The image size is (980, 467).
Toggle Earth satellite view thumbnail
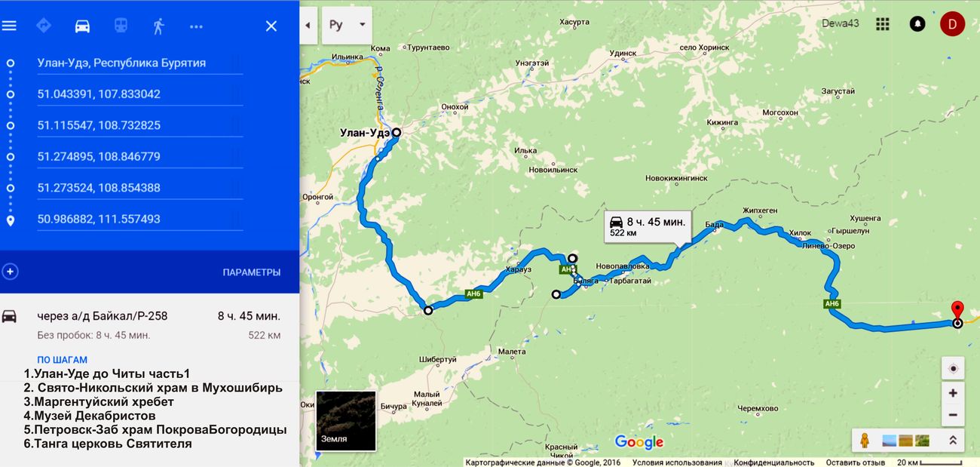(346, 420)
